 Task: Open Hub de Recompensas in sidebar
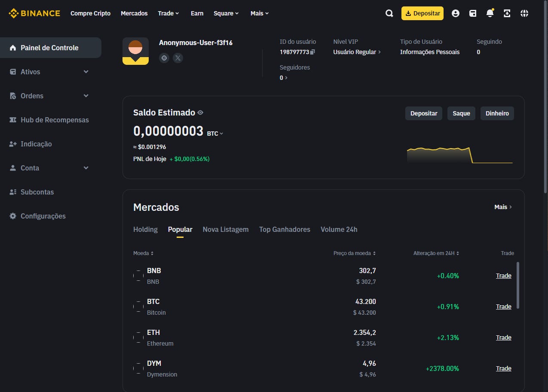coord(51,120)
